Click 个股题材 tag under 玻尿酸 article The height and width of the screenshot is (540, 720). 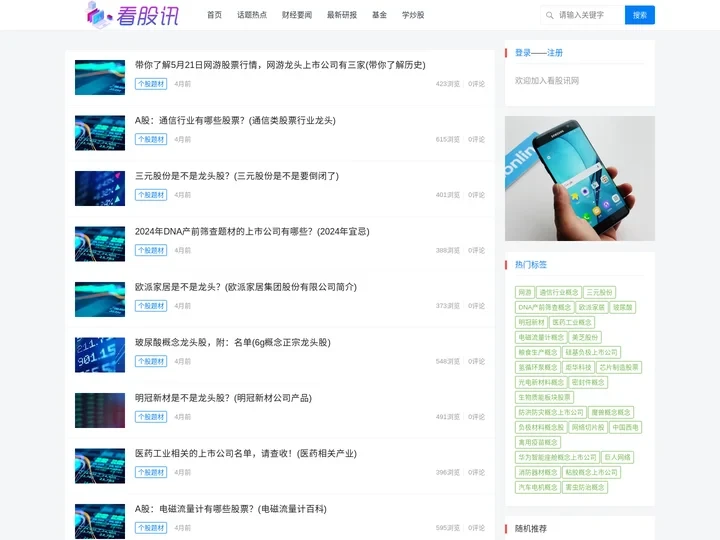click(151, 361)
